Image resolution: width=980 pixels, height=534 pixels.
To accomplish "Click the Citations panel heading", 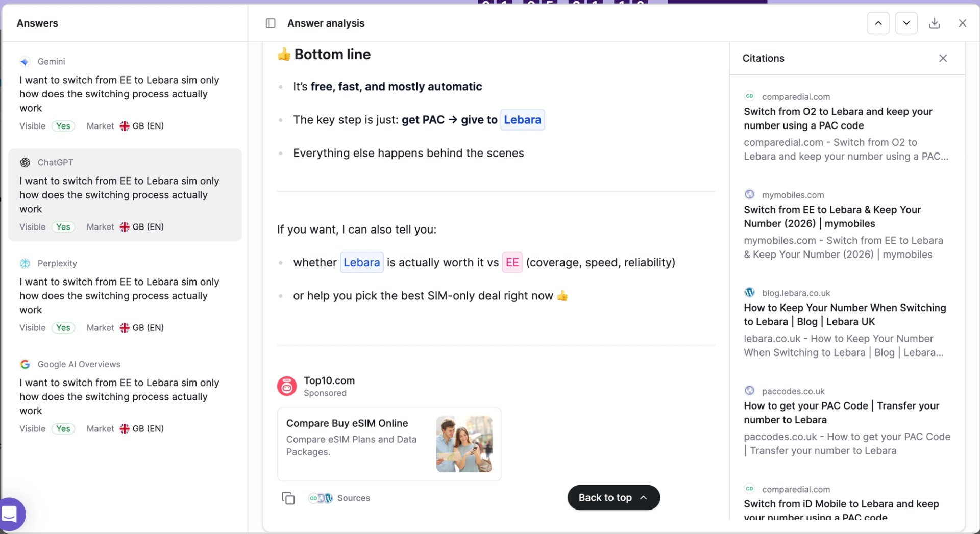I will point(763,58).
